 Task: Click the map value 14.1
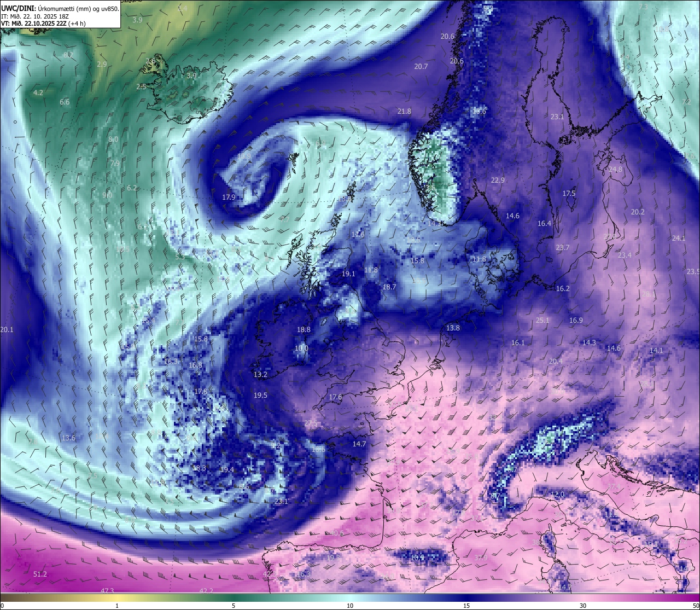pyautogui.click(x=656, y=350)
